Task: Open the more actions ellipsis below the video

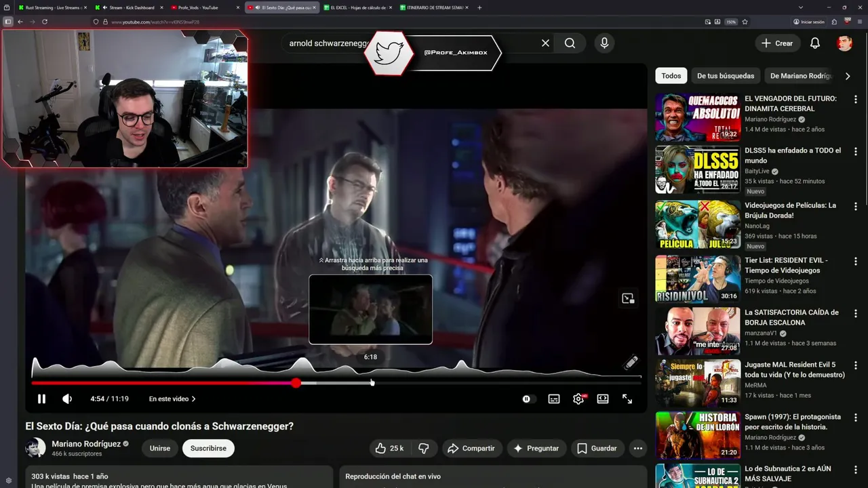Action: pos(637,448)
